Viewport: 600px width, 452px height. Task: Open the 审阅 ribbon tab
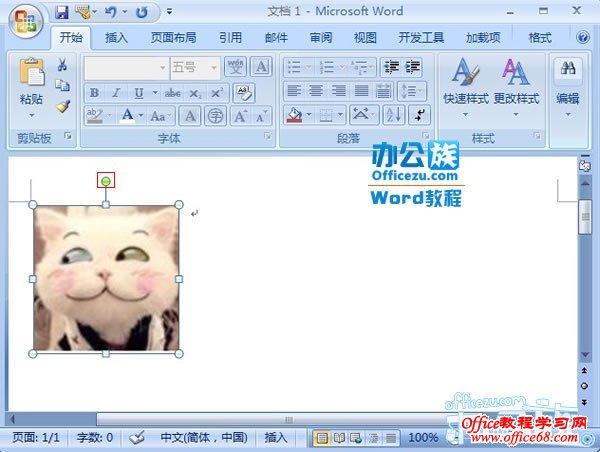pyautogui.click(x=321, y=38)
